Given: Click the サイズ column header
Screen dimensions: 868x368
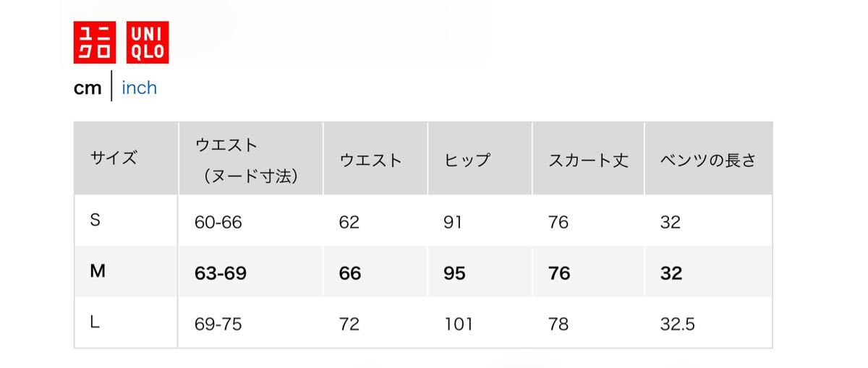Looking at the screenshot, I should (x=114, y=159).
